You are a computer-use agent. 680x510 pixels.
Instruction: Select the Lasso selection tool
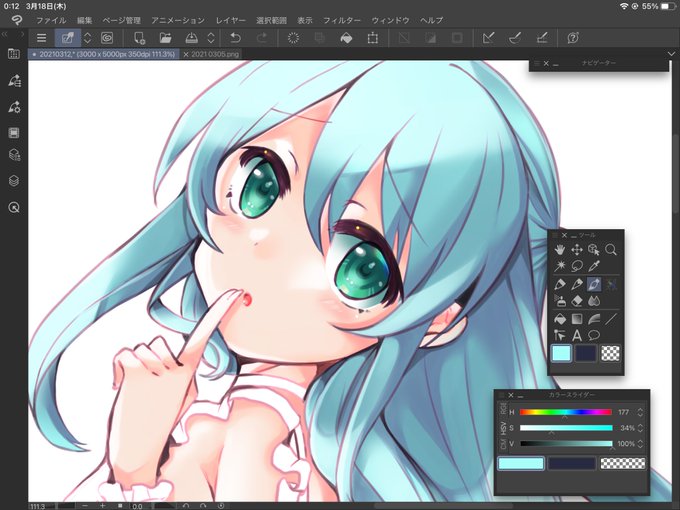coord(577,265)
